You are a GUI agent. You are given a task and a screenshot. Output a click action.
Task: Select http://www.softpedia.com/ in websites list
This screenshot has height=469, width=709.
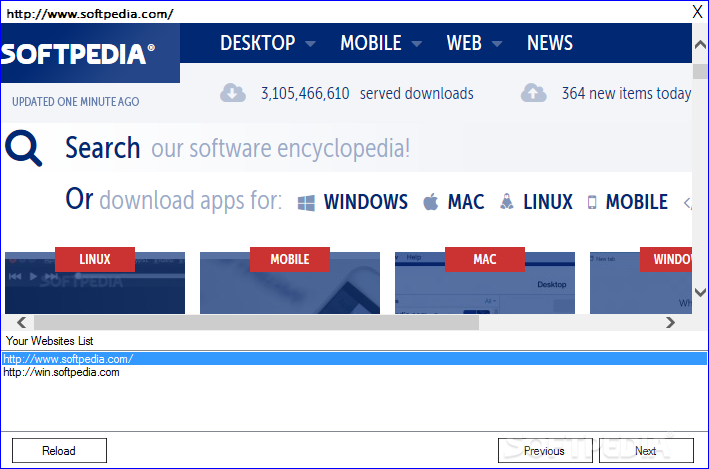coord(354,359)
